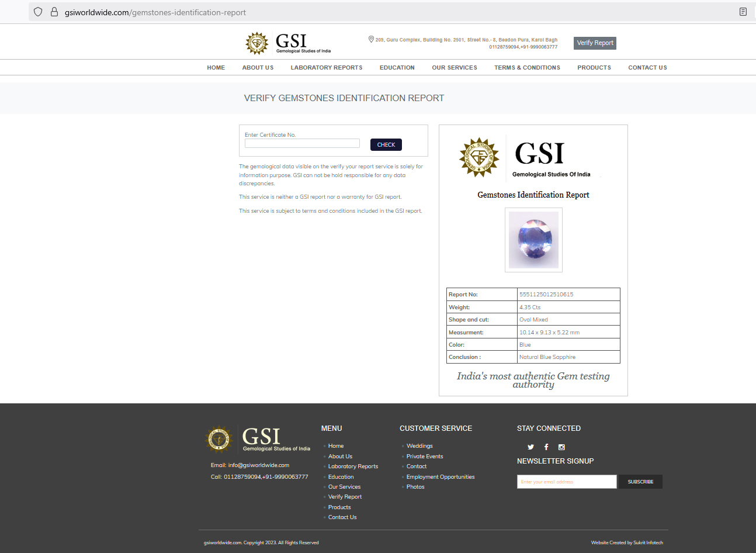Open the LABORATORY REPORTS nav item
The width and height of the screenshot is (756, 553).
click(327, 68)
